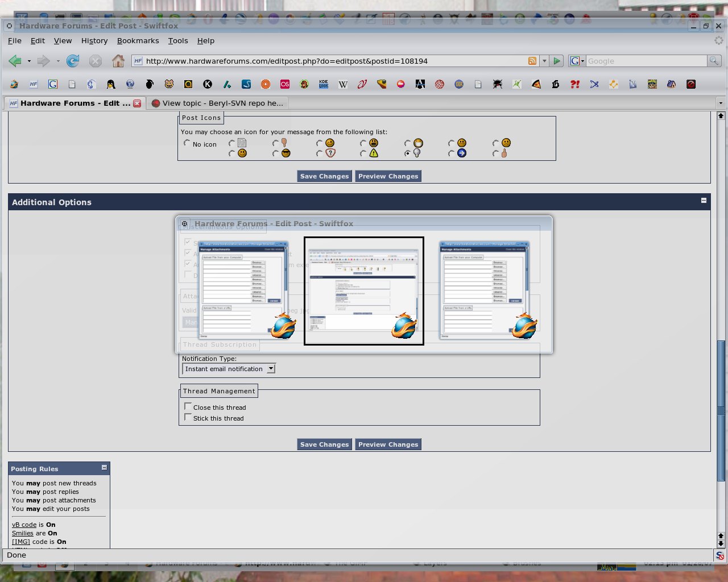Image resolution: width=728 pixels, height=582 pixels.
Task: Click Save Changes below Post Icons
Action: click(x=324, y=176)
